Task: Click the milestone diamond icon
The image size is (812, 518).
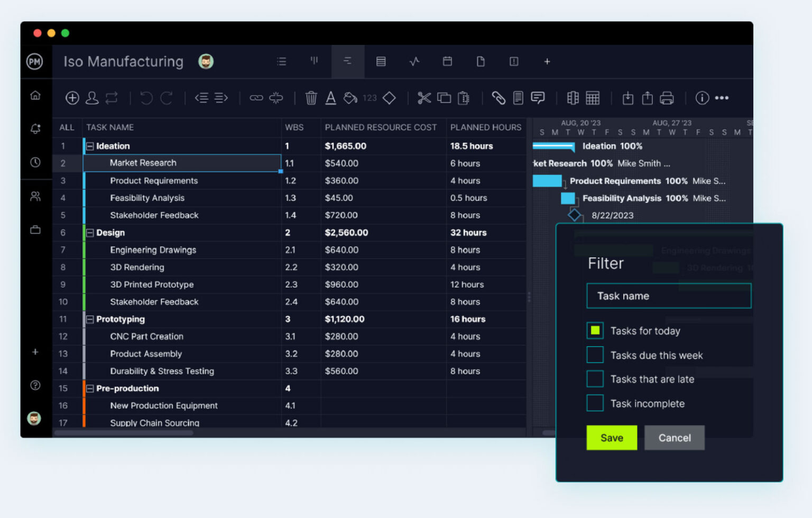Action: [390, 98]
